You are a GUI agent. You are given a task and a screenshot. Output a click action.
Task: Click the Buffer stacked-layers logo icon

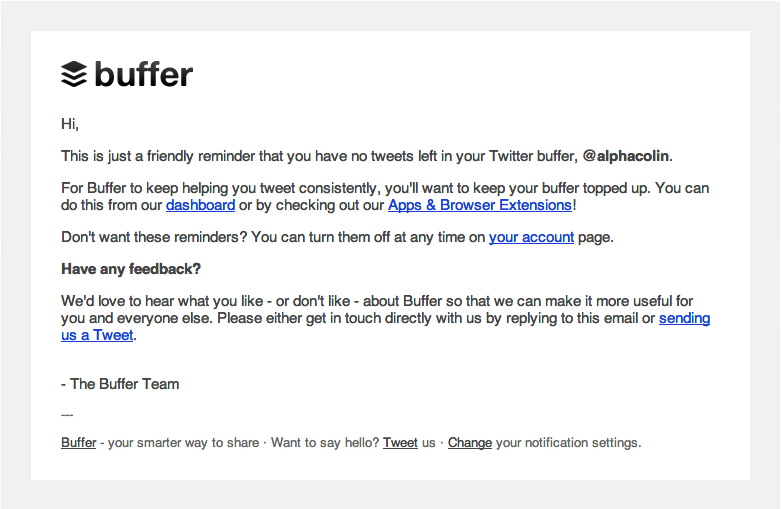tap(74, 74)
